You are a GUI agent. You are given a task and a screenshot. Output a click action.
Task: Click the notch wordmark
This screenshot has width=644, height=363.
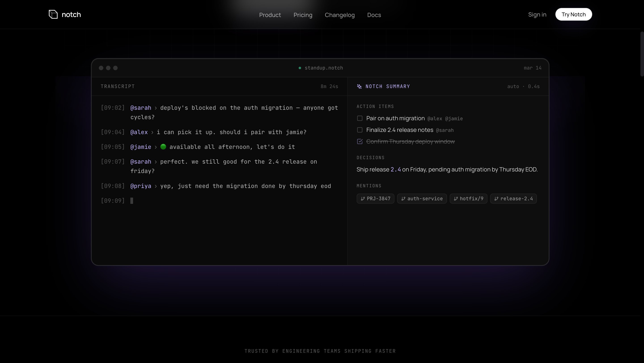coord(71,15)
